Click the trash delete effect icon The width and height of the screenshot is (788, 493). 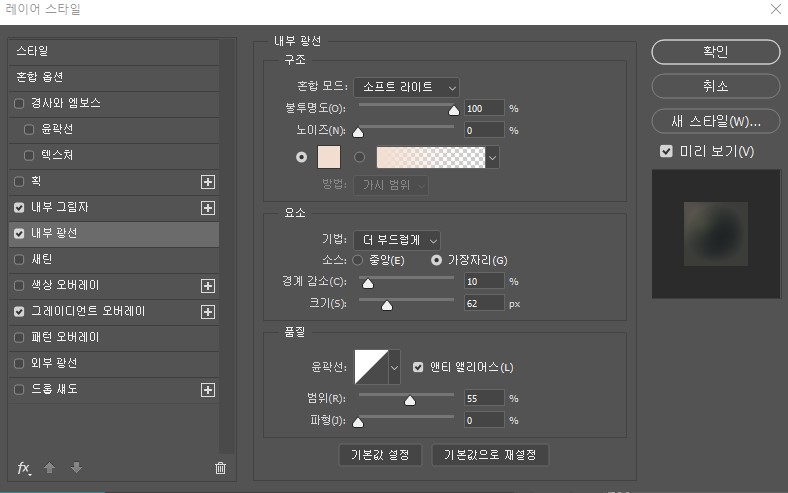coord(220,468)
